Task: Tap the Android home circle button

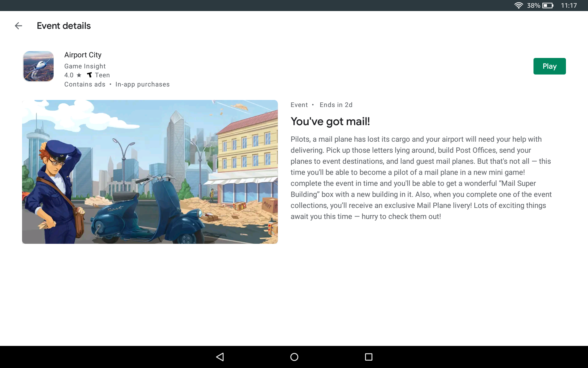Action: [x=294, y=357]
